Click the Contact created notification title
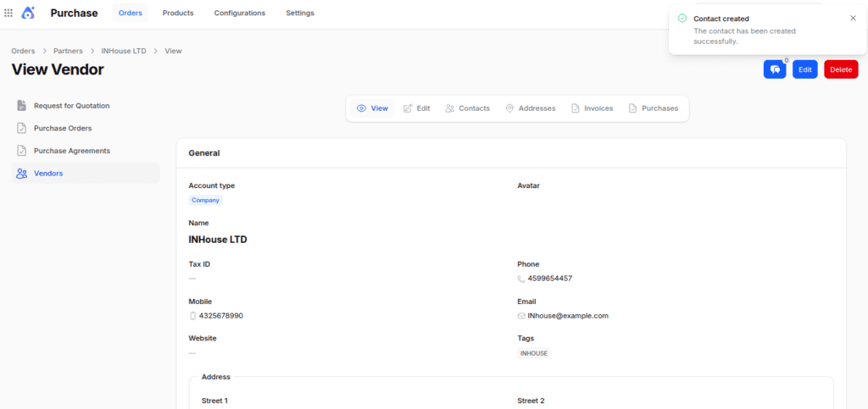The width and height of the screenshot is (868, 409). tap(721, 19)
